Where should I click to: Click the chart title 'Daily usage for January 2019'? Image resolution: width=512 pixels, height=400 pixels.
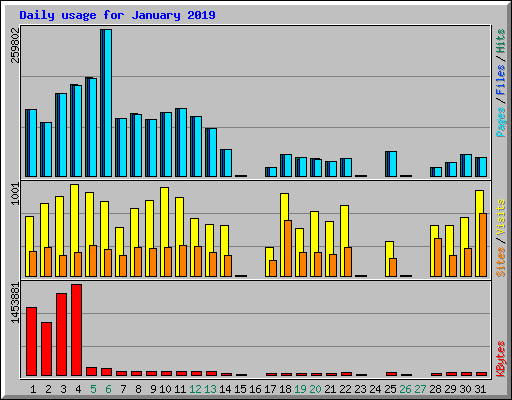click(x=117, y=15)
